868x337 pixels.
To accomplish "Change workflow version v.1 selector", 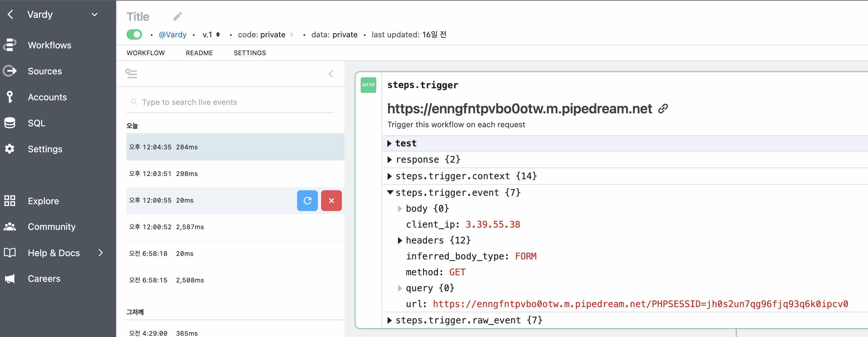I will coord(211,34).
